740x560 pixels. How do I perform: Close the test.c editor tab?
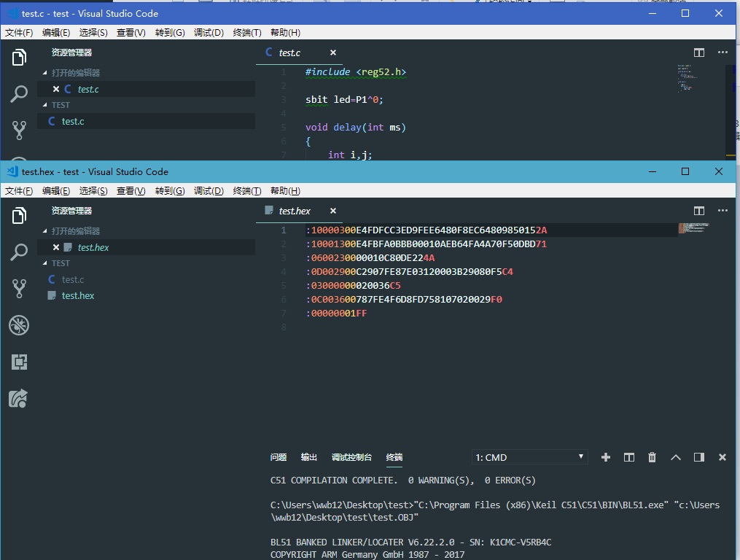tap(332, 52)
